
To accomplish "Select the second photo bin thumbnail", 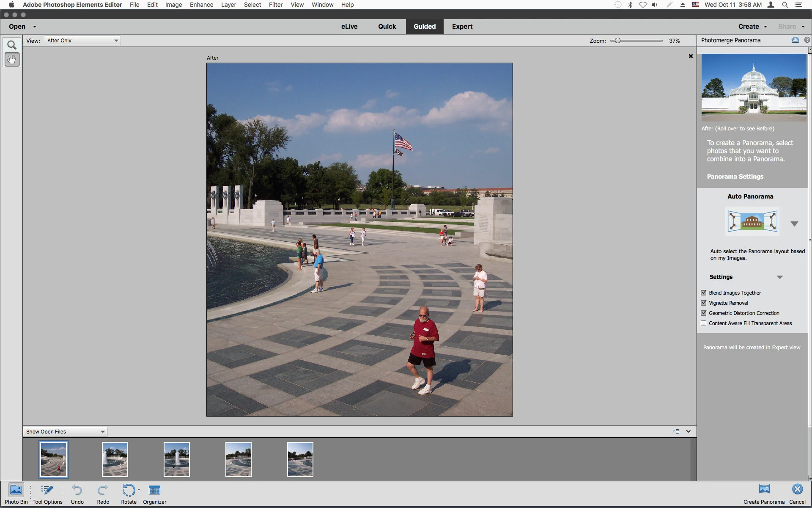I will 115,459.
